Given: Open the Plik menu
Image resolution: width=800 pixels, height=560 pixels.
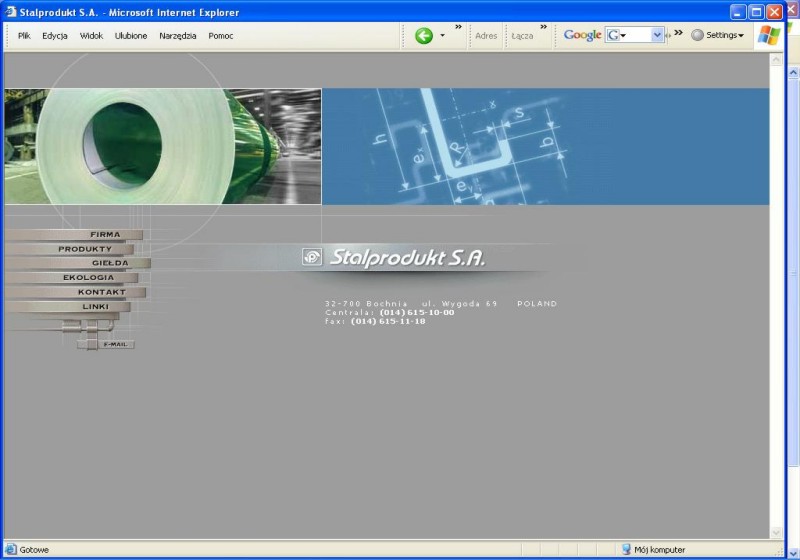Looking at the screenshot, I should 24,36.
